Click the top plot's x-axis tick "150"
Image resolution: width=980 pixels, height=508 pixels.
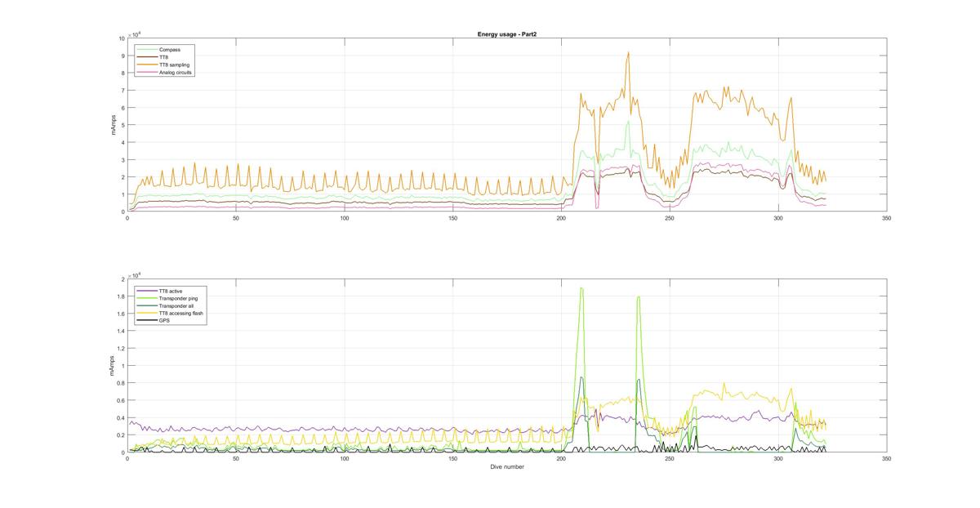click(453, 218)
